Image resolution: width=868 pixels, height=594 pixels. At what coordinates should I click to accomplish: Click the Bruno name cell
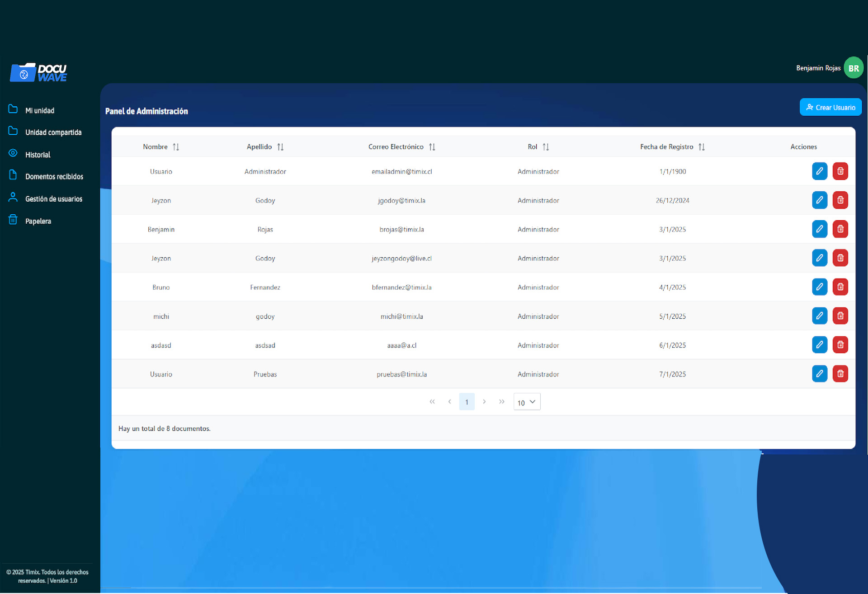161,288
